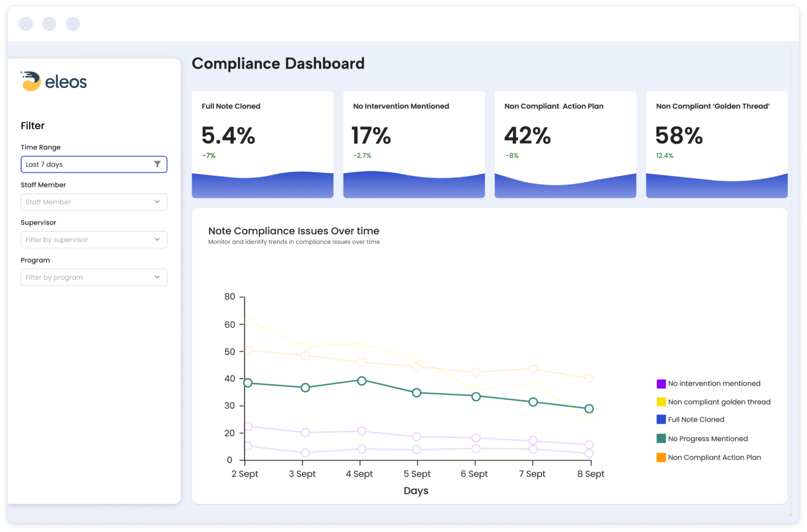
Task: Click the third window control dot
Action: pyautogui.click(x=73, y=24)
